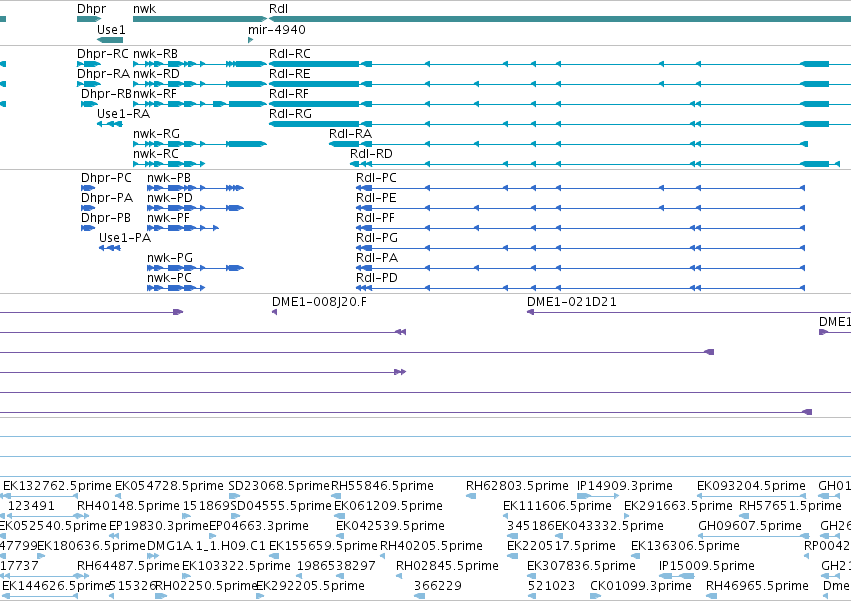Select the Dhpr gene label
The image size is (851, 601).
tap(91, 9)
